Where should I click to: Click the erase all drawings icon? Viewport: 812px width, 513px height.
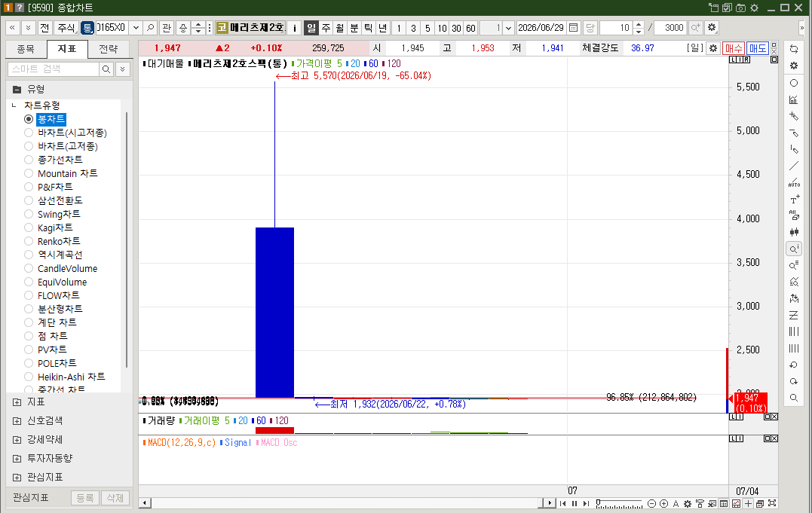(794, 215)
